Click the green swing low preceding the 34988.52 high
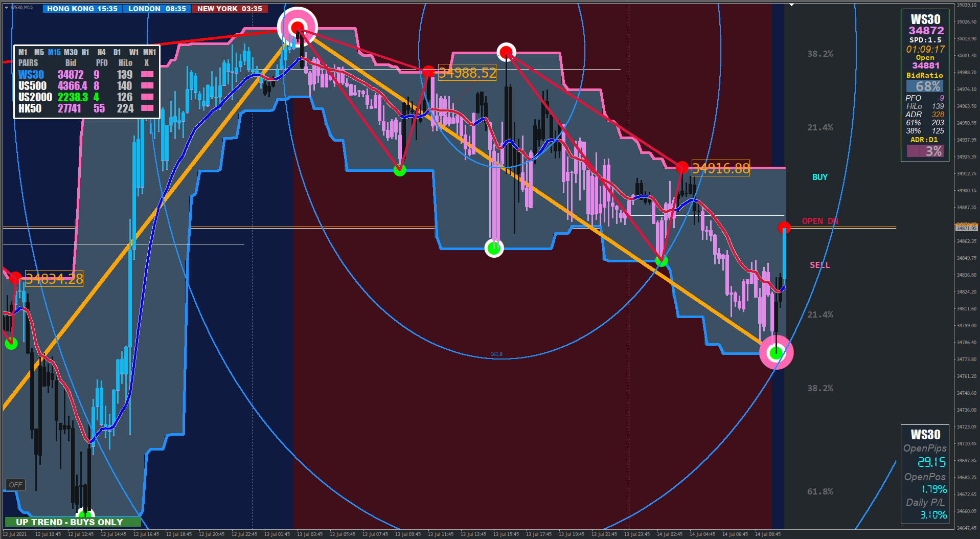Viewport: 980px width, 539px height. [x=400, y=170]
